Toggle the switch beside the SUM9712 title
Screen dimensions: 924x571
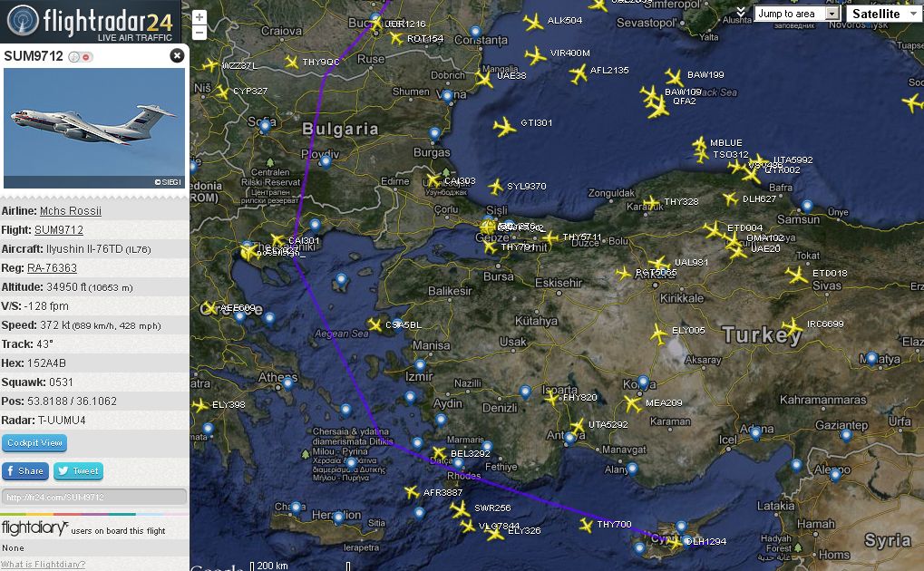point(81,57)
